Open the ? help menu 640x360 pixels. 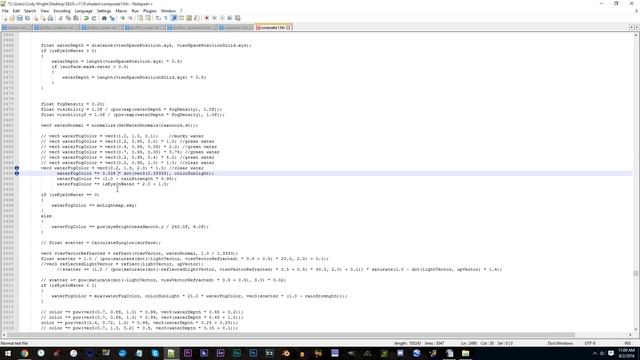[181, 11]
